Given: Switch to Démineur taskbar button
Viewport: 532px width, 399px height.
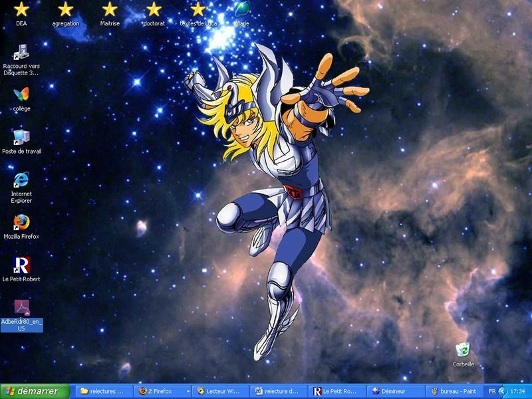Looking at the screenshot, I should coord(396,391).
